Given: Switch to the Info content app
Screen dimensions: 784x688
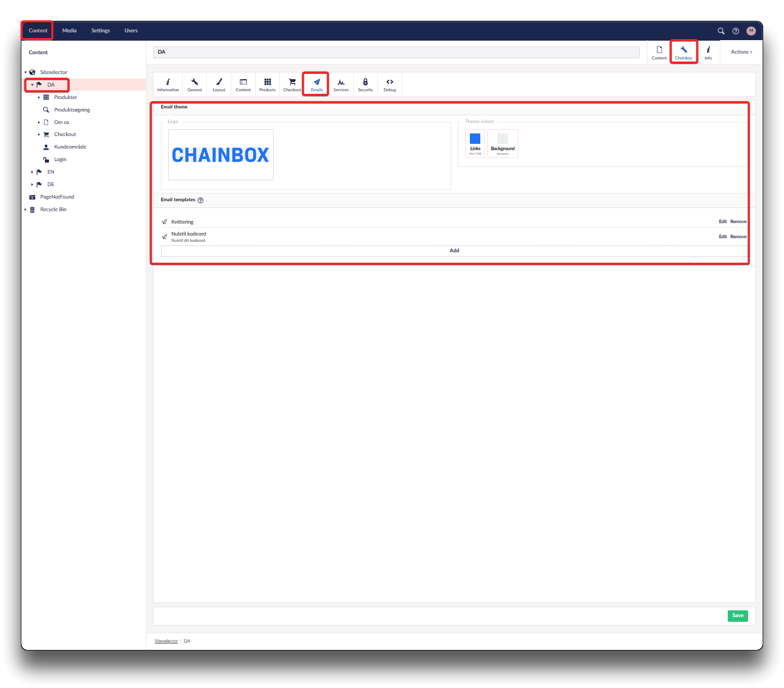Looking at the screenshot, I should click(x=708, y=52).
